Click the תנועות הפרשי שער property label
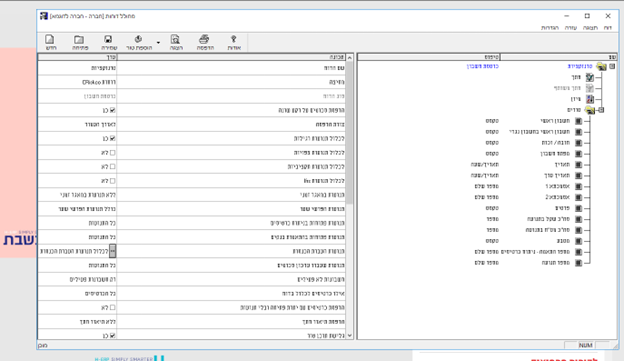The image size is (624, 361). tap(322, 209)
